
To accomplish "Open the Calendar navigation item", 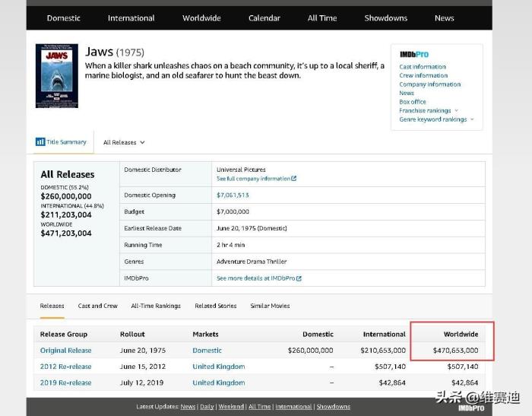I will point(264,18).
